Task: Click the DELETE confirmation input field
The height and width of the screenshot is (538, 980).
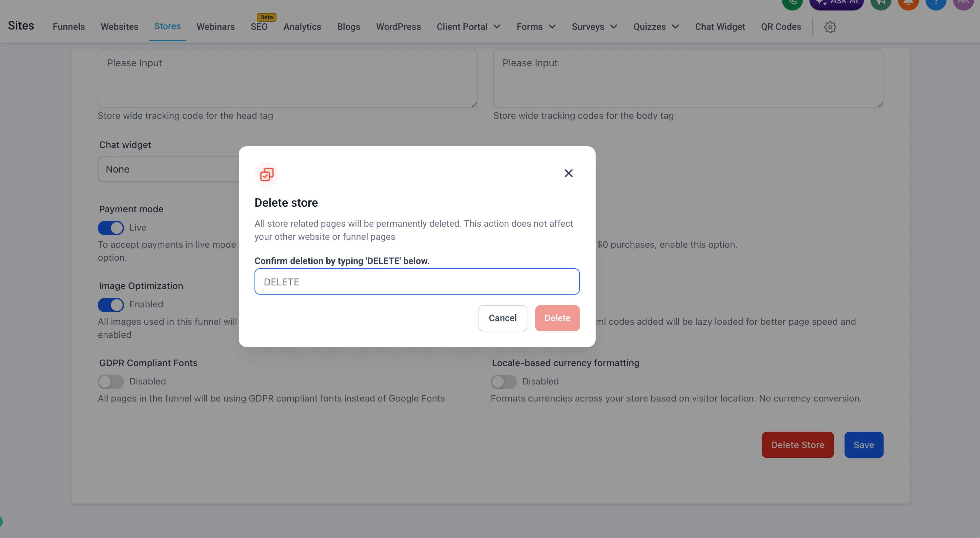Action: pyautogui.click(x=417, y=281)
